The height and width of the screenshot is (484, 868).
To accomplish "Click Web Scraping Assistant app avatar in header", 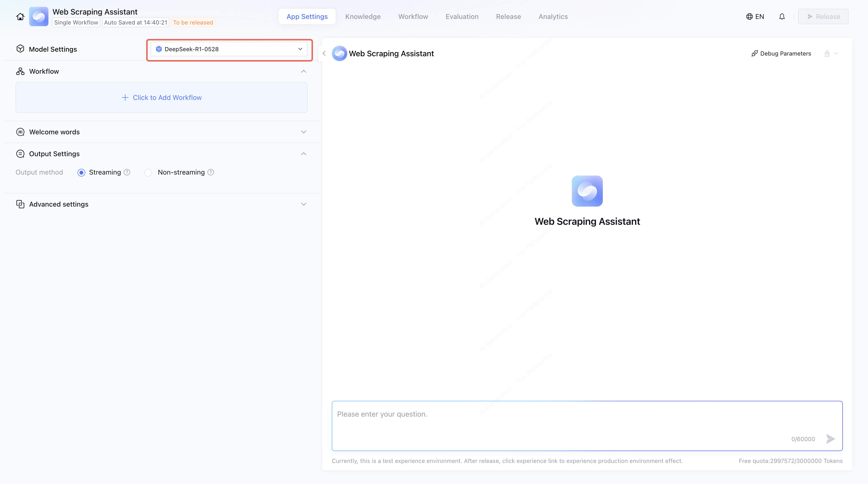I will [x=39, y=16].
